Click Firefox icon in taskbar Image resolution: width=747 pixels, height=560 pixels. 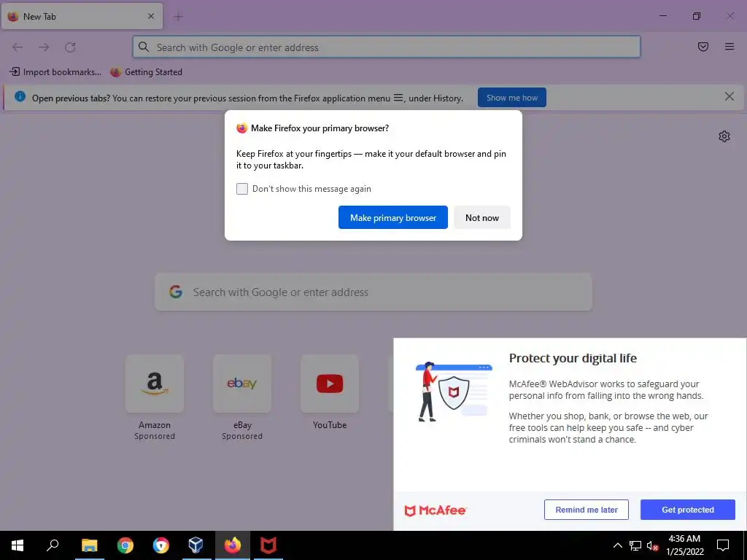click(x=233, y=545)
